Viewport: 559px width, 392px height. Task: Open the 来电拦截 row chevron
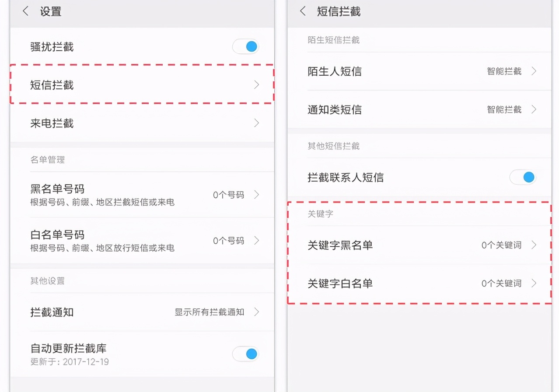(257, 123)
